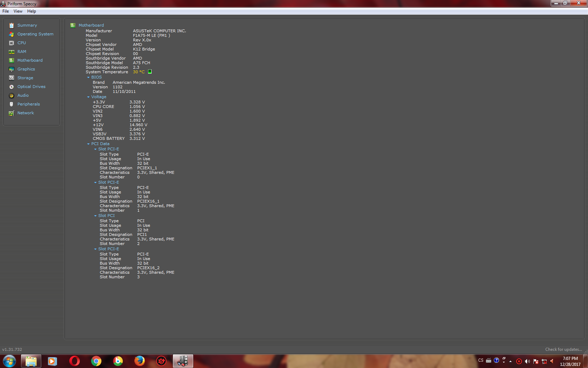This screenshot has width=588, height=368.
Task: Open the media player taskbar icon
Action: pos(52,361)
